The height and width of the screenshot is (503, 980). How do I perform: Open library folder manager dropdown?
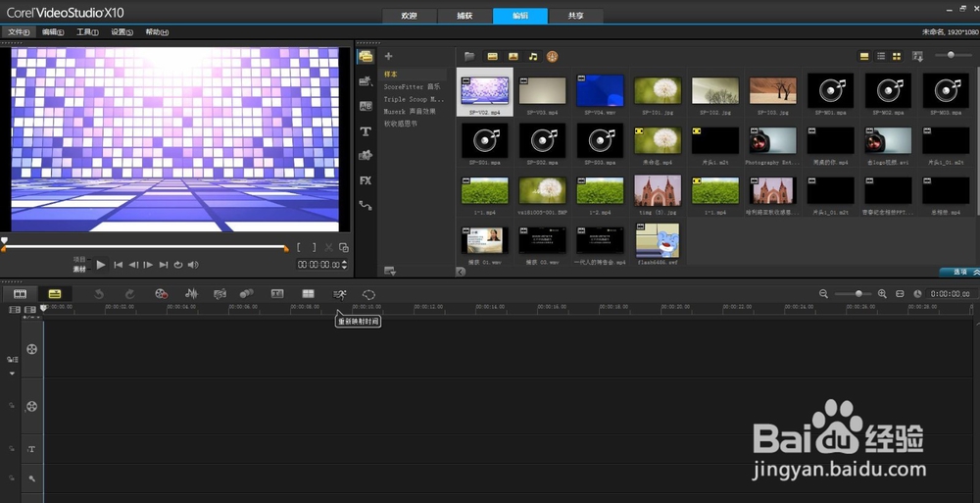click(x=390, y=271)
